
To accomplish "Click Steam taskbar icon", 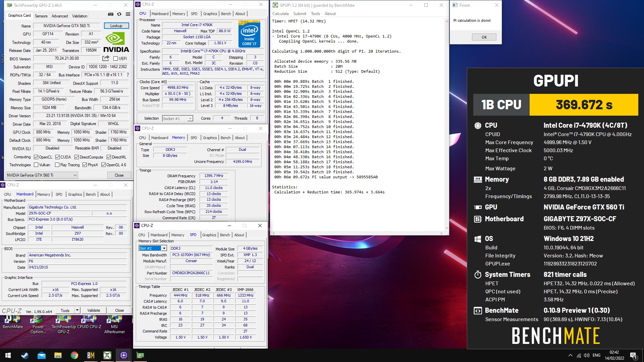I will (x=25, y=355).
